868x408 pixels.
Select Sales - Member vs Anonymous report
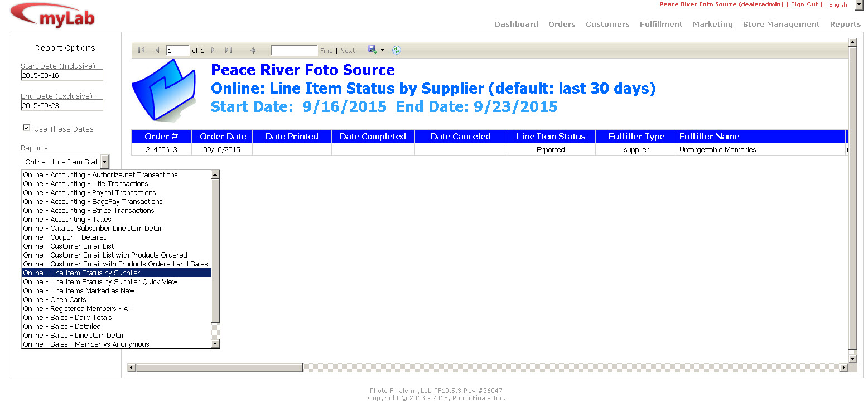[x=117, y=344]
